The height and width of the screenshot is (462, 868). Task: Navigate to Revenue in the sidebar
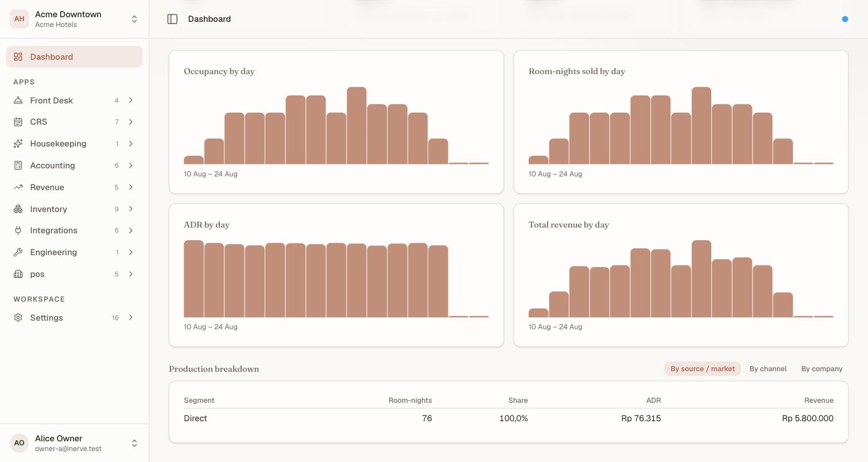coord(75,187)
